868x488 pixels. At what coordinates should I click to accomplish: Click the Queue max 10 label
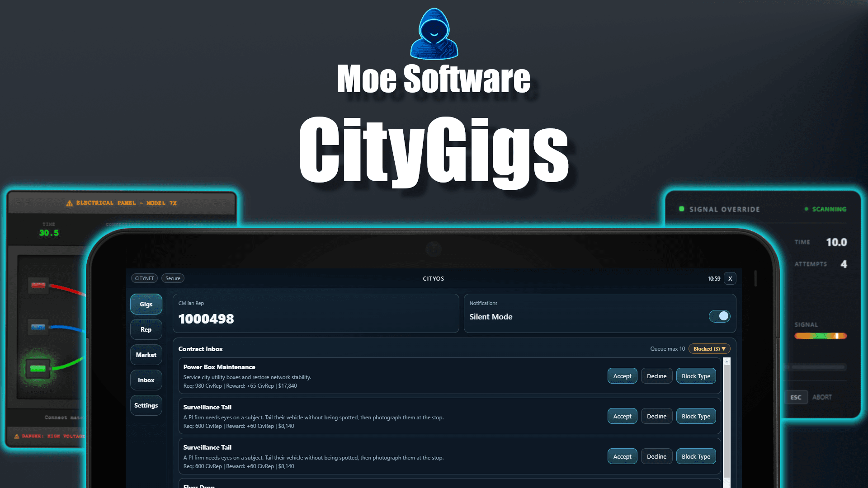click(667, 349)
